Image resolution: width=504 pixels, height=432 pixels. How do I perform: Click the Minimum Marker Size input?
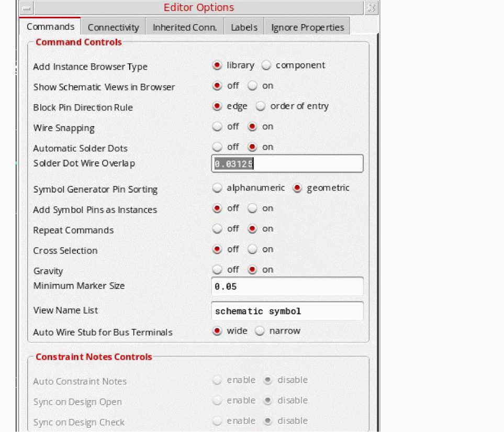click(287, 287)
